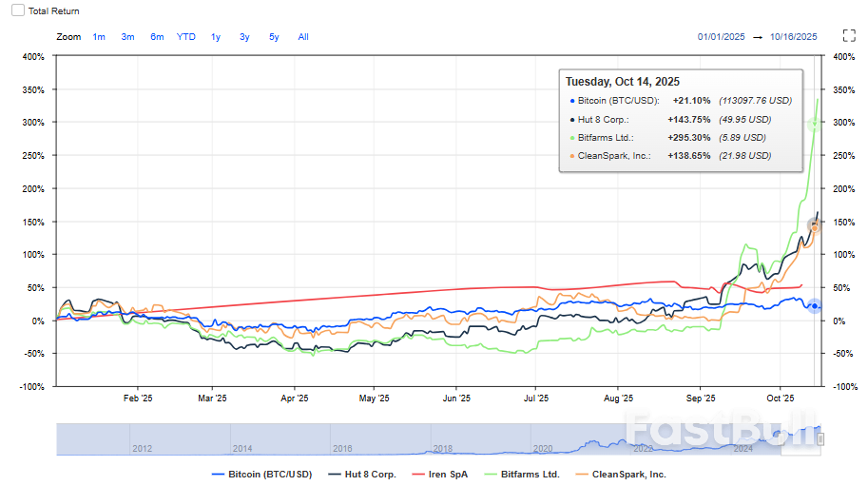The image size is (868, 486).
Task: Click the 2018 area in the navigator timeline
Action: [x=442, y=448]
